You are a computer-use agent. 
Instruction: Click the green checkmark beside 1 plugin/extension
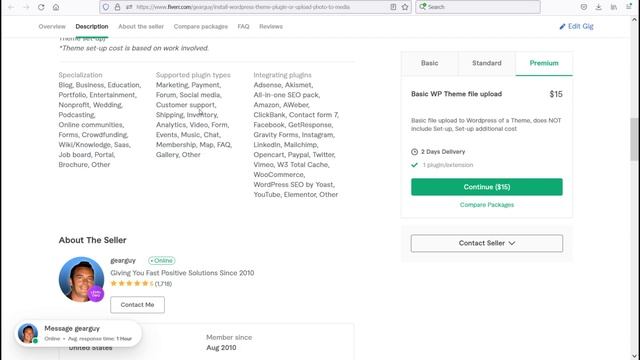pos(414,165)
